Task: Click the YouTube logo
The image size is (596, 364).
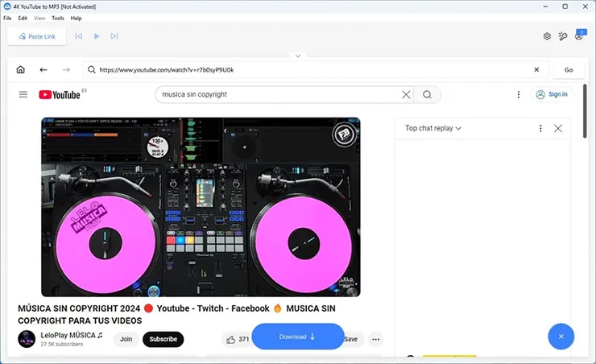Action: 60,94
